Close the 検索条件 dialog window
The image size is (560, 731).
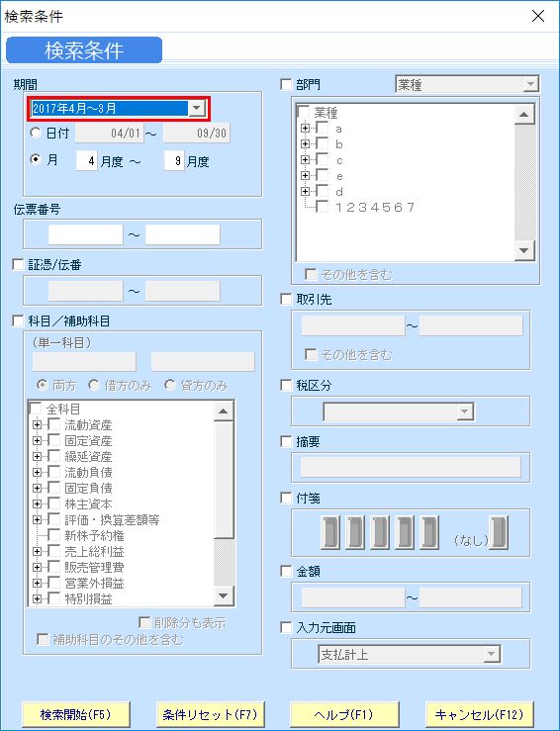pos(538,16)
